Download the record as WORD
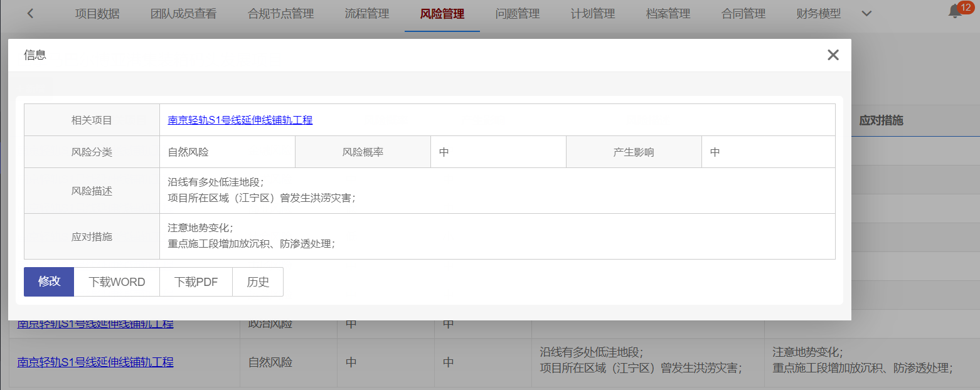980x390 pixels. 117,282
